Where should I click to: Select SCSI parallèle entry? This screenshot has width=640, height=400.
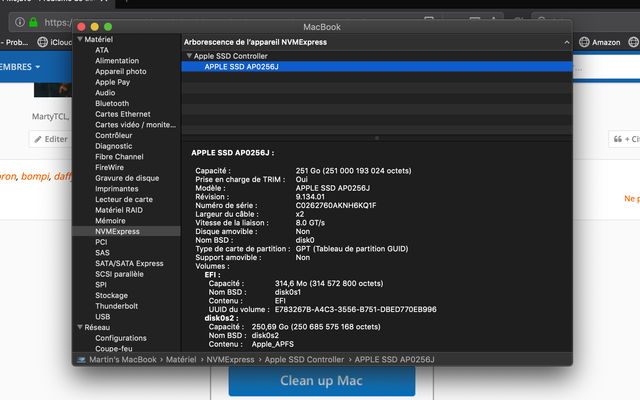pyautogui.click(x=120, y=274)
